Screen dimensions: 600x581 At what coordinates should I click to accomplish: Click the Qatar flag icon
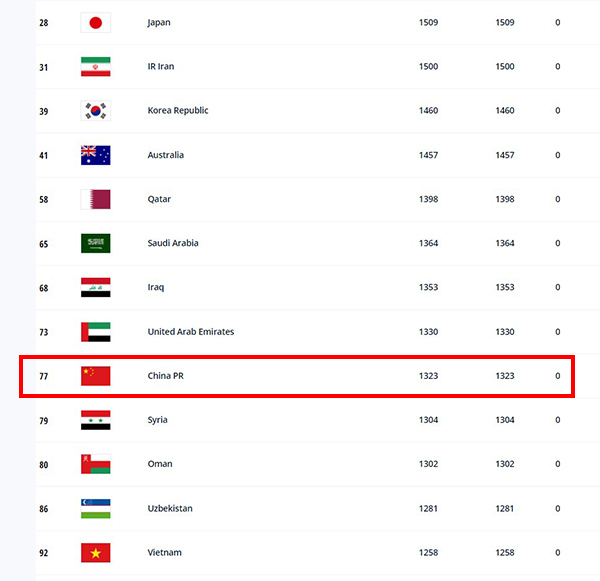pos(95,199)
